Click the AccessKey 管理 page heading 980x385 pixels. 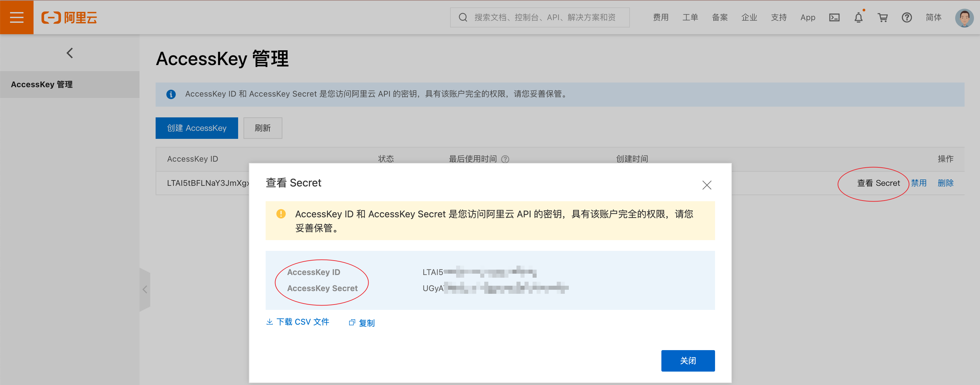click(222, 59)
